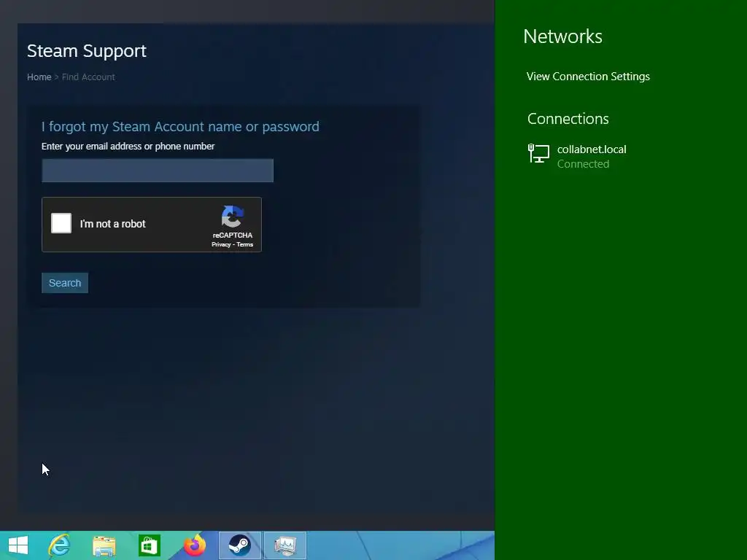Click the reCAPTCHA logo
Screen dimensions: 747x560
click(x=233, y=217)
